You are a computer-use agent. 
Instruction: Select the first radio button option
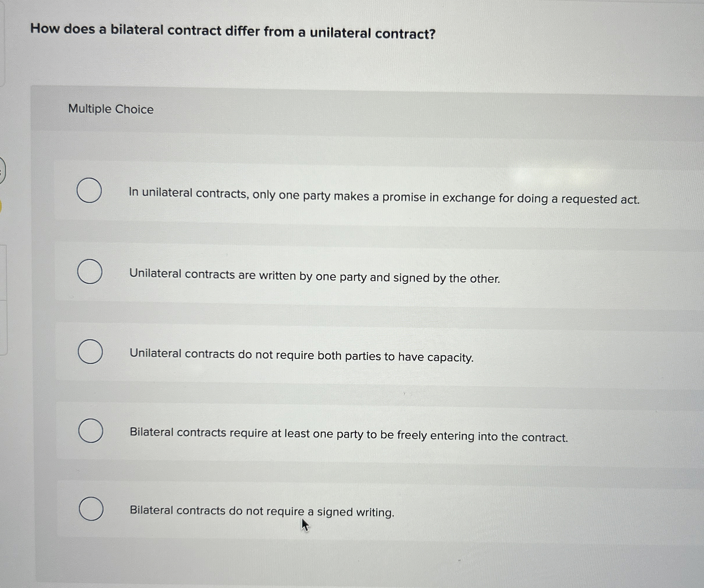[x=89, y=190]
